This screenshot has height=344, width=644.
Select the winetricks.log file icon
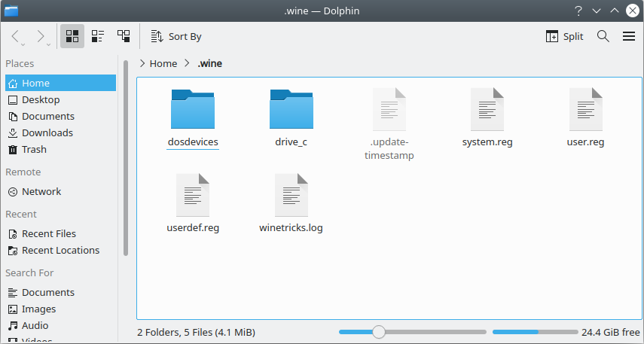[x=291, y=195]
